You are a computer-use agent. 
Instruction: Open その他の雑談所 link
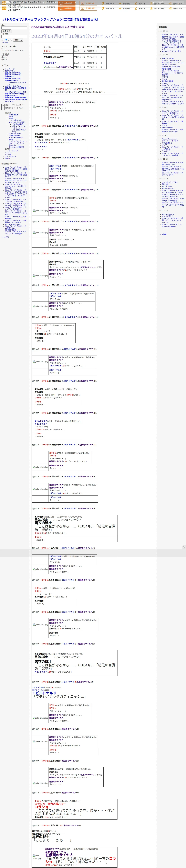tap(18, 124)
